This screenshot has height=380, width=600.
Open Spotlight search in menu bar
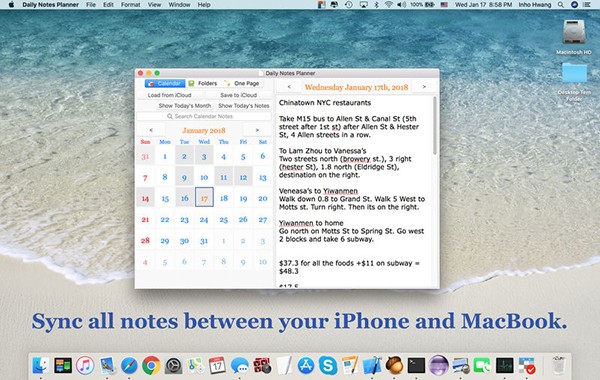point(561,5)
